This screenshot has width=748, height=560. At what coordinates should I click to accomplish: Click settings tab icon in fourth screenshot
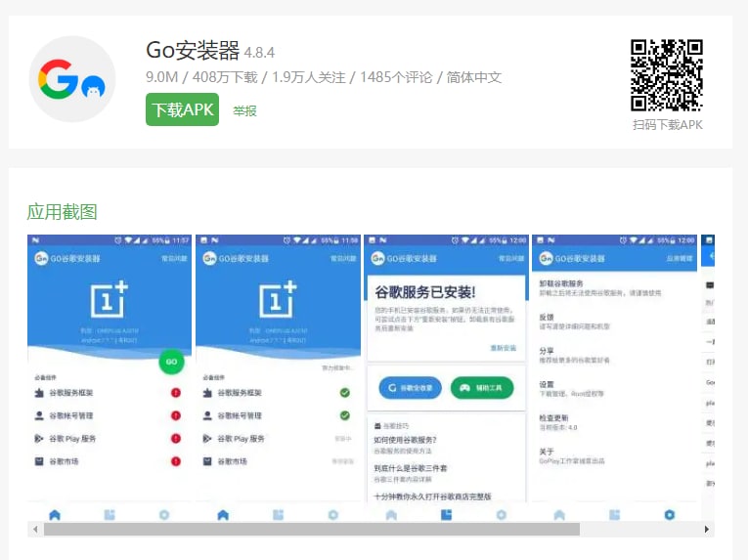tap(669, 515)
